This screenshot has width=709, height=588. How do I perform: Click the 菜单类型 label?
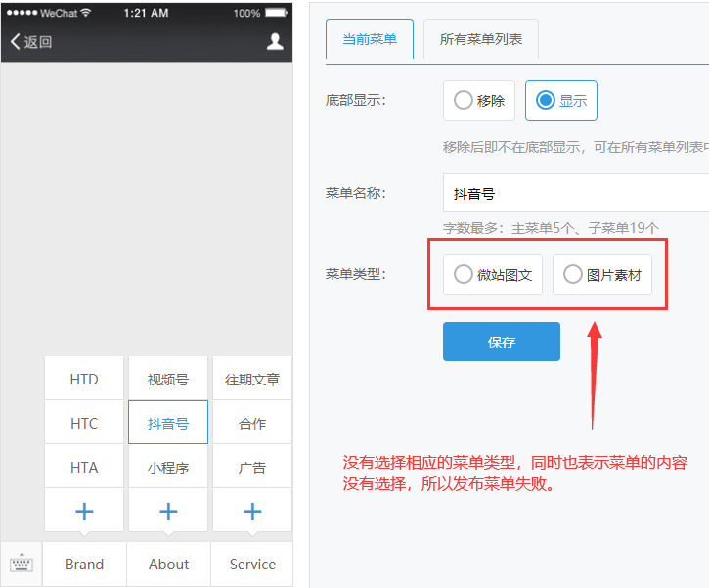pos(356,274)
